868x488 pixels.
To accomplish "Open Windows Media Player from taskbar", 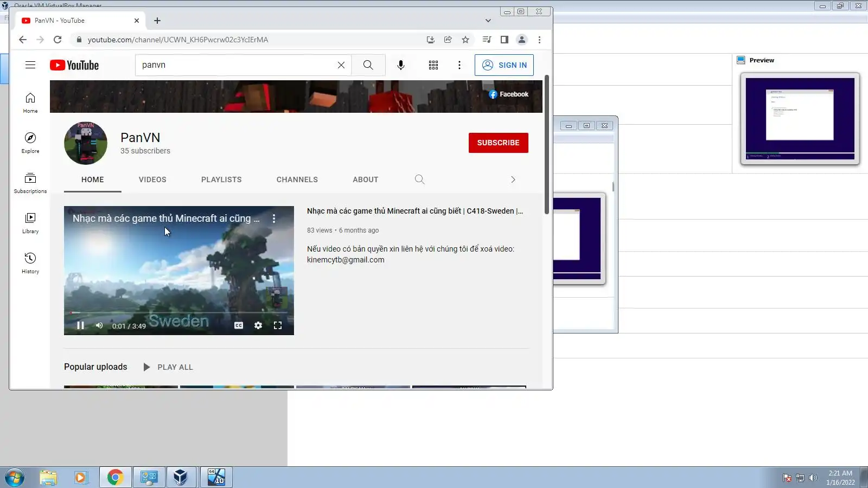I will point(81,478).
